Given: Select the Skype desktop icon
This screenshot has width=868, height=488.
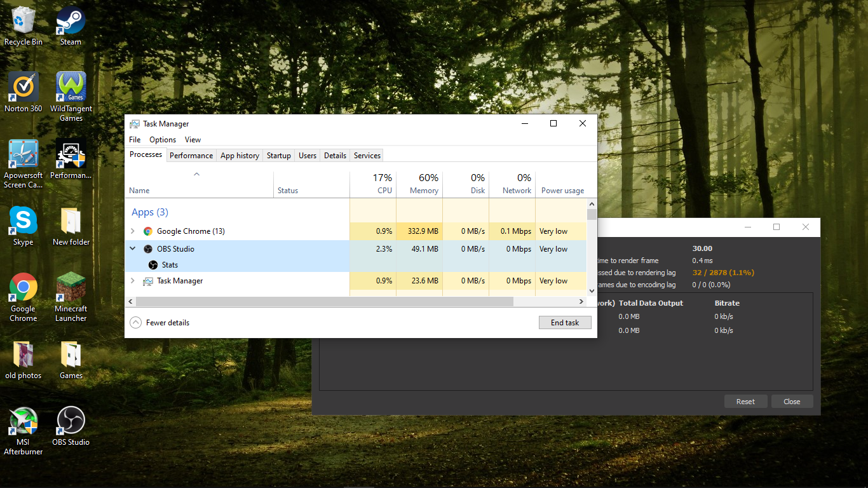Looking at the screenshot, I should click(24, 226).
